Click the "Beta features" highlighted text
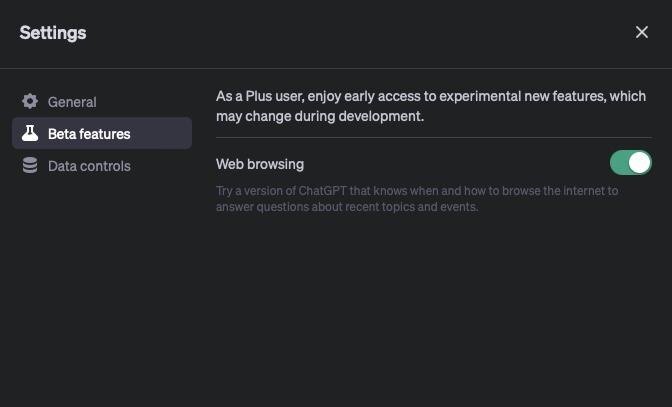The width and height of the screenshot is (672, 407). click(89, 134)
